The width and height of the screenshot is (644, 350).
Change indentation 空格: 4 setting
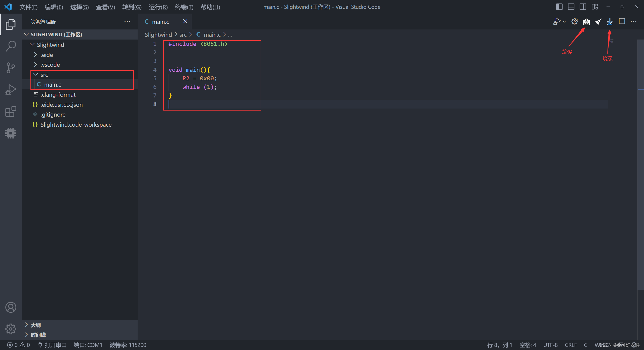(x=528, y=345)
